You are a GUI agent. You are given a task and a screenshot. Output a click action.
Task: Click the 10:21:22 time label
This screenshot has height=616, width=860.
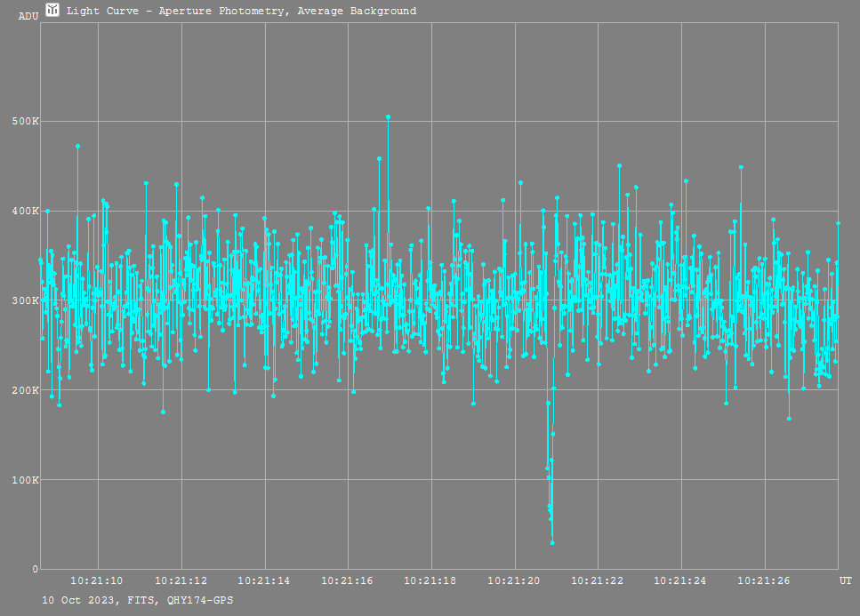[x=598, y=581]
